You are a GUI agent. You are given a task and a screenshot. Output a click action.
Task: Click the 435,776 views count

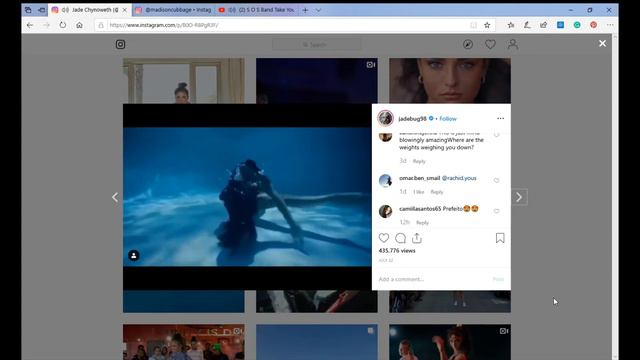tap(397, 251)
